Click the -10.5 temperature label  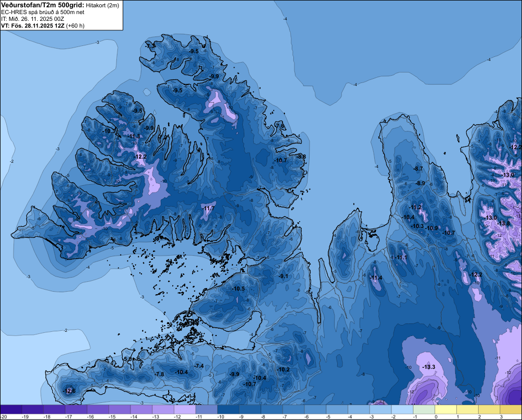[239, 289]
